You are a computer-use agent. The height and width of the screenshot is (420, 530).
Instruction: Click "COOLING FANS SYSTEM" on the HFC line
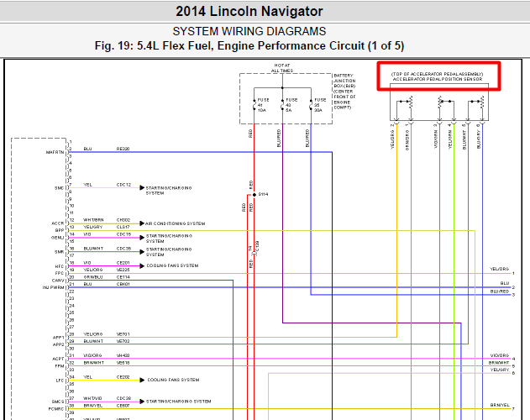172,265
